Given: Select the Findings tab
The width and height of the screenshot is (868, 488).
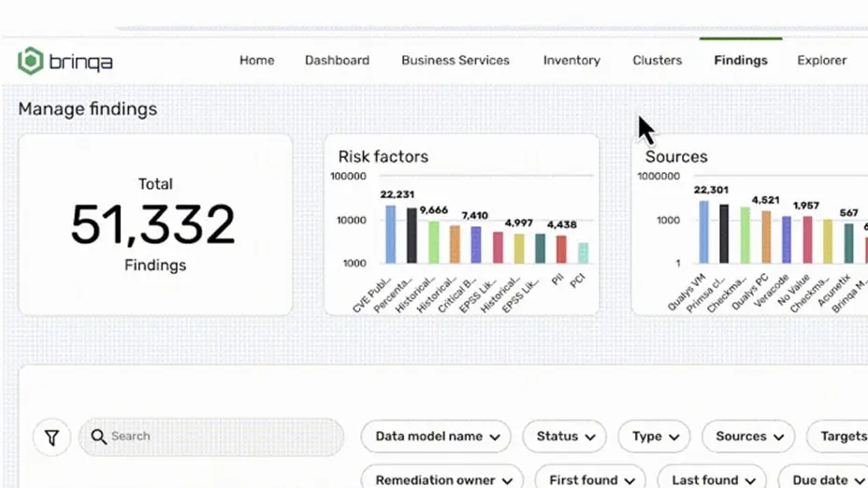Looking at the screenshot, I should 741,61.
